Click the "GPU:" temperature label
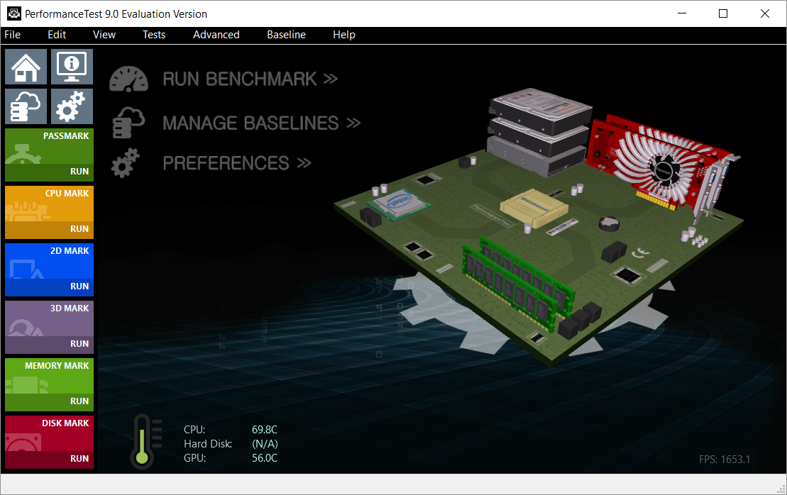787x495 pixels. click(x=195, y=458)
